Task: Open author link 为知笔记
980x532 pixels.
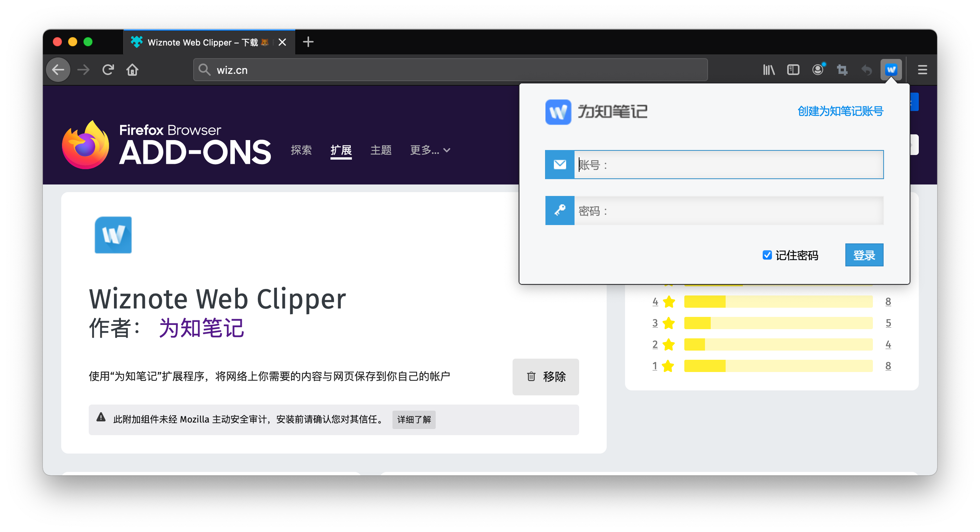Action: click(201, 328)
